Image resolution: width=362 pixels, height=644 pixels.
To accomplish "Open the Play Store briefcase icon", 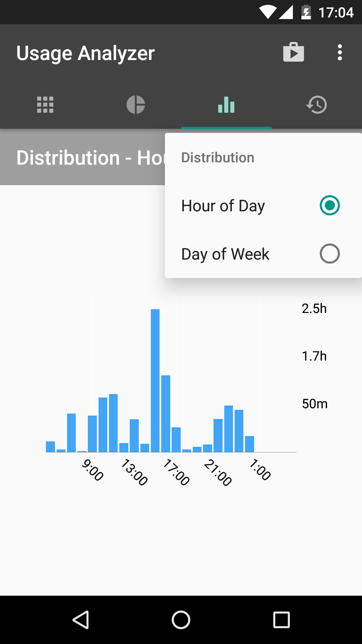I will (x=294, y=52).
